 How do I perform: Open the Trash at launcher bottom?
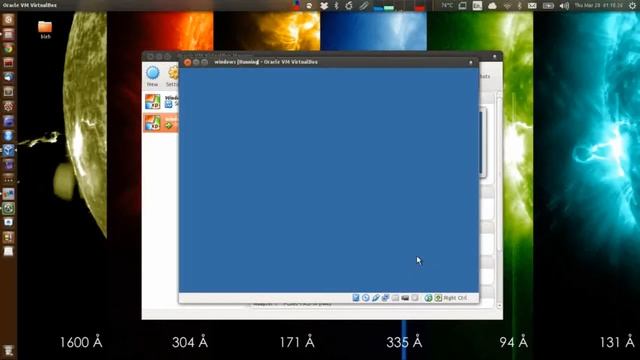coord(8,350)
